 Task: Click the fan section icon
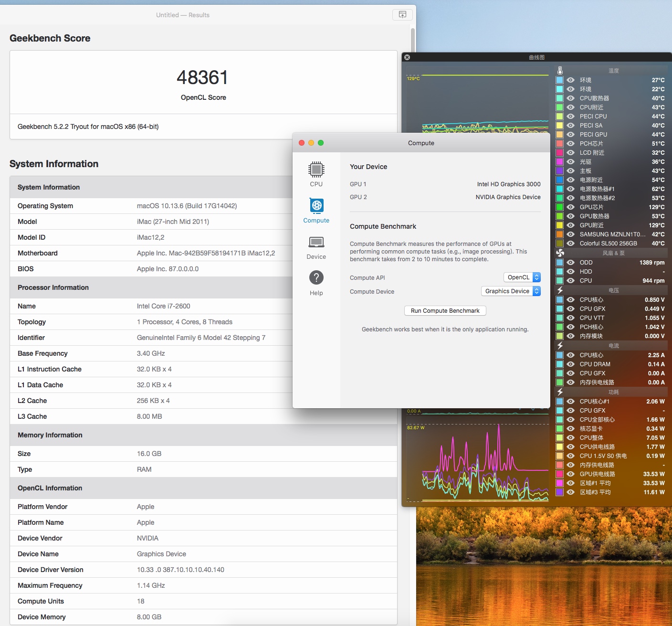pyautogui.click(x=560, y=253)
